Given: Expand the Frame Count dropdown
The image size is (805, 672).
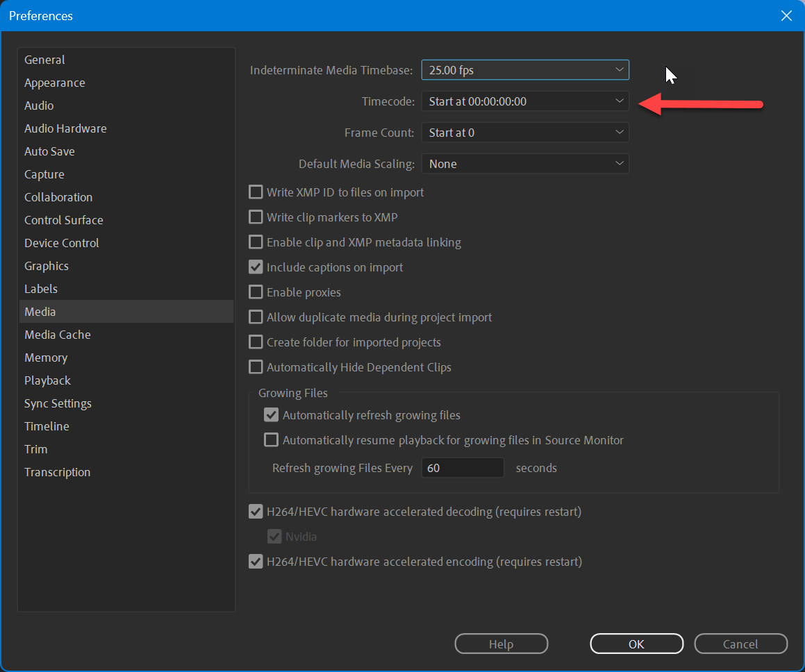Looking at the screenshot, I should click(x=524, y=132).
